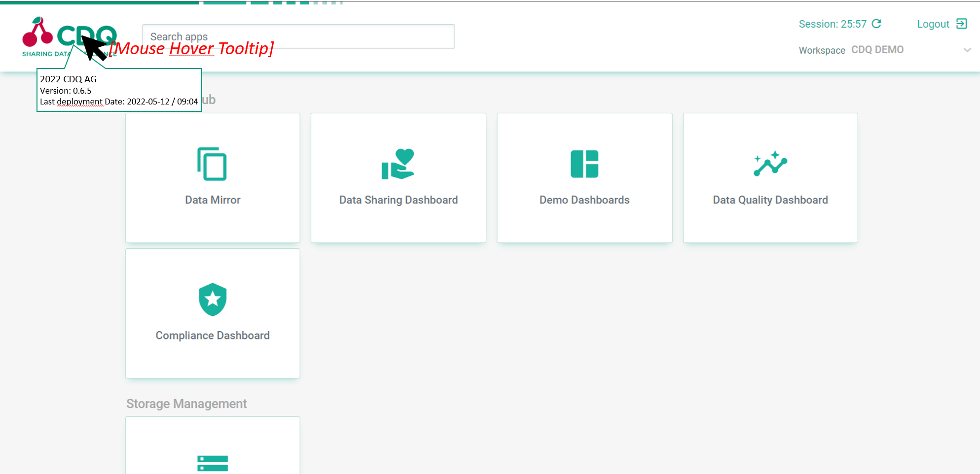Viewport: 980px width, 474px height.
Task: Expand the Workspace dropdown chevron
Action: [x=967, y=50]
